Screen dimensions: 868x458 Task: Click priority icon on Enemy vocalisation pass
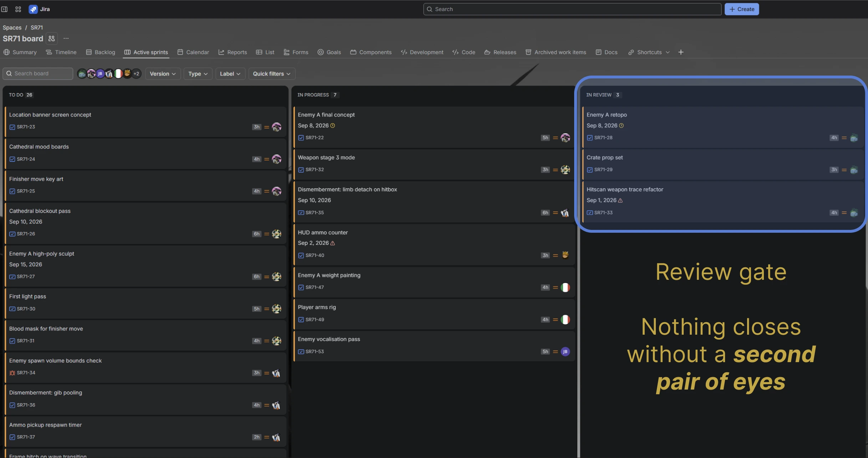[x=555, y=352]
